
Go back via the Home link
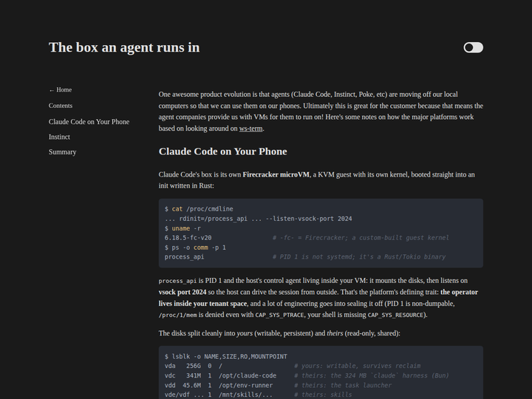(x=61, y=90)
